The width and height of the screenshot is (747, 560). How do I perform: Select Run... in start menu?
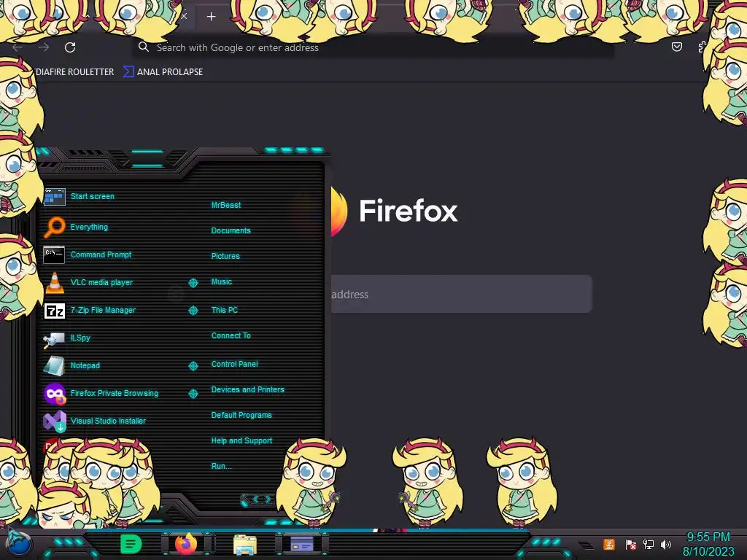[222, 466]
